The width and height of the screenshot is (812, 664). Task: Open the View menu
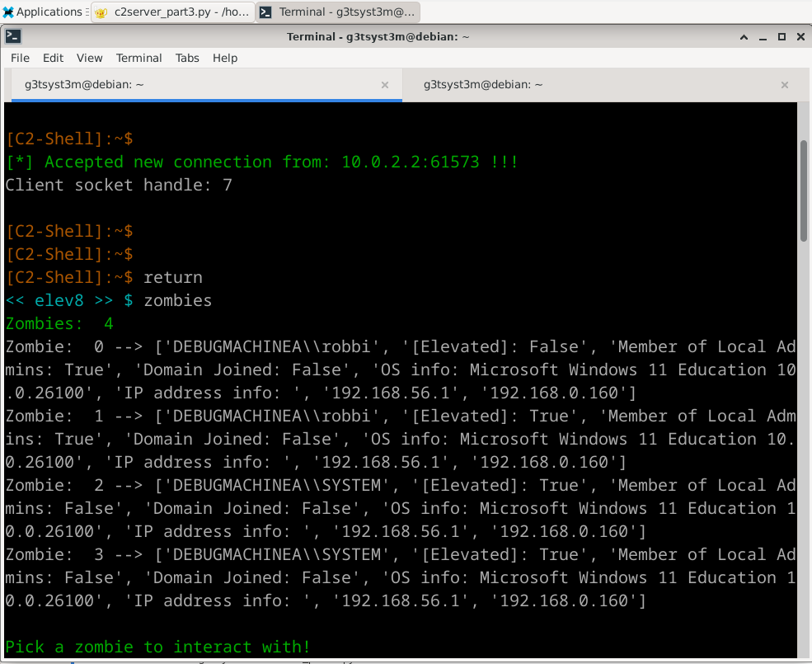(89, 58)
